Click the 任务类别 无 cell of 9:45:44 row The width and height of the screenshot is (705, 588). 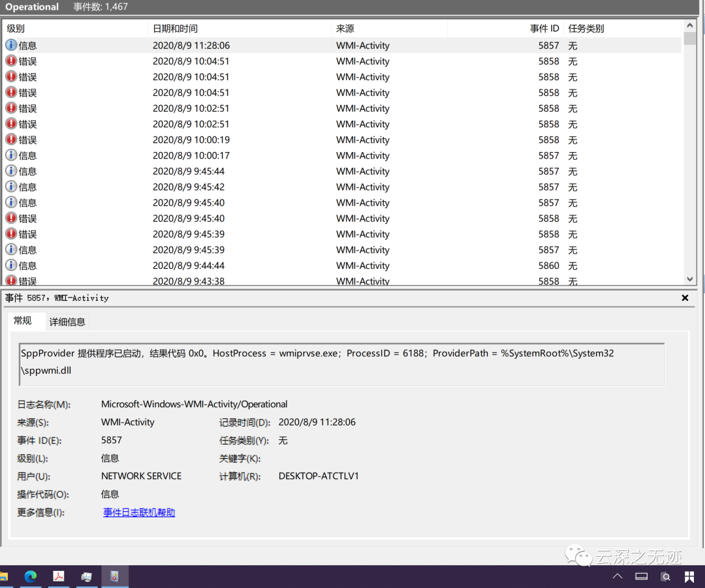pyautogui.click(x=572, y=171)
